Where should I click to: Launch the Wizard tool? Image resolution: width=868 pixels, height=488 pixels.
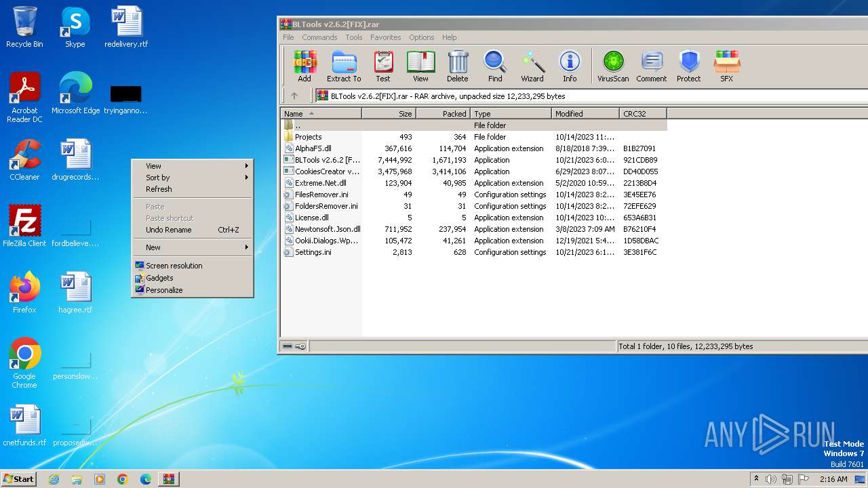[532, 66]
